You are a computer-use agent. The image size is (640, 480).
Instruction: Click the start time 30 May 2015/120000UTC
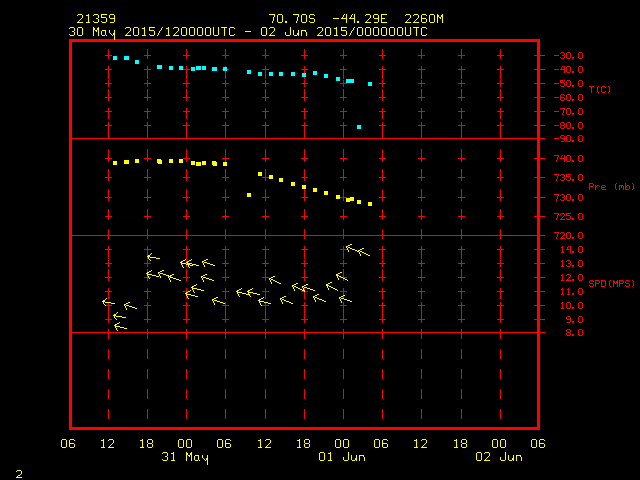[152, 32]
